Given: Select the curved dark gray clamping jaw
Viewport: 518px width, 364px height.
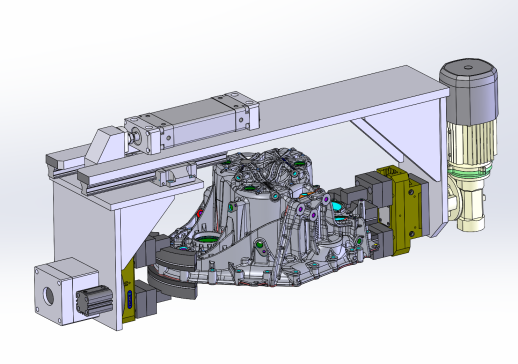Looking at the screenshot, I should [176, 260].
